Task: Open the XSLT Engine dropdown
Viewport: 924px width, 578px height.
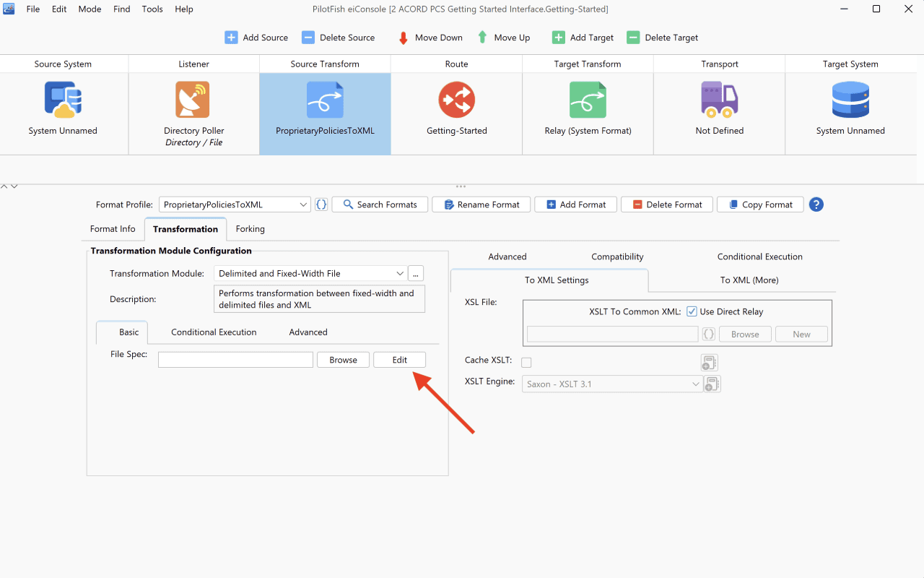Action: pyautogui.click(x=612, y=384)
